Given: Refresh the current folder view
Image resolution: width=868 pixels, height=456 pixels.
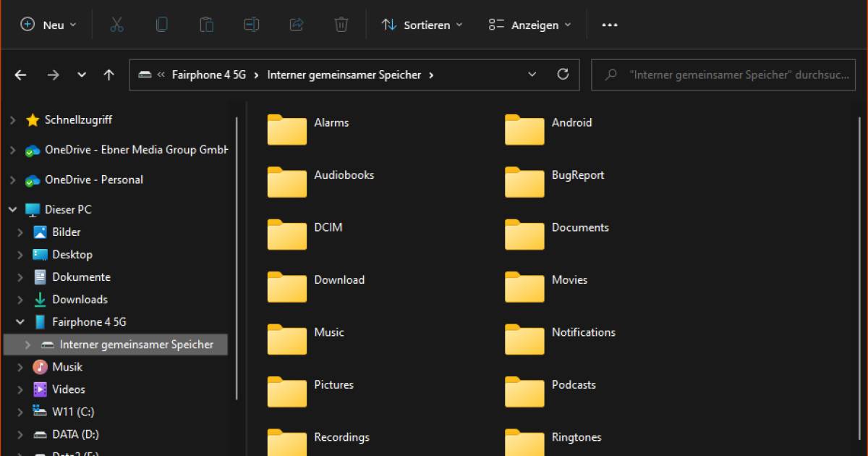Looking at the screenshot, I should click(563, 74).
